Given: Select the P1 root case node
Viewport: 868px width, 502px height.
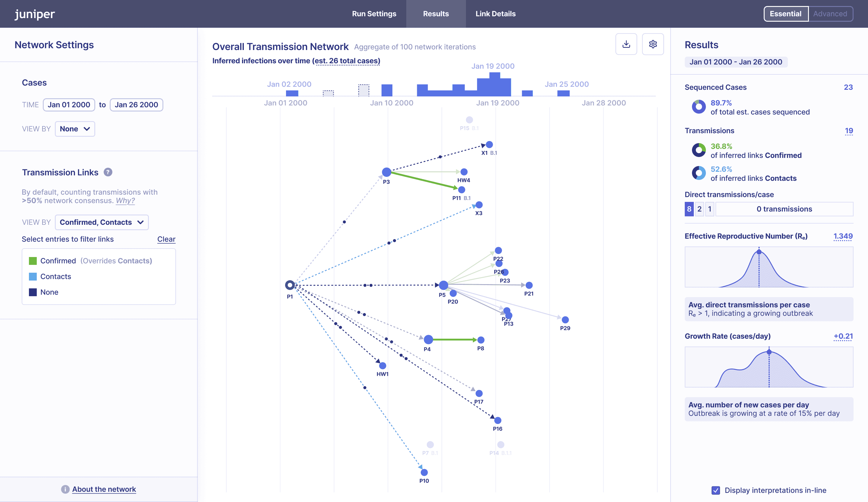Looking at the screenshot, I should click(x=290, y=285).
